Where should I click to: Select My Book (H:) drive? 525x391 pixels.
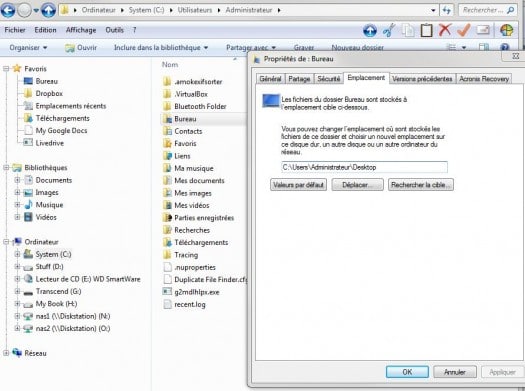(x=50, y=304)
